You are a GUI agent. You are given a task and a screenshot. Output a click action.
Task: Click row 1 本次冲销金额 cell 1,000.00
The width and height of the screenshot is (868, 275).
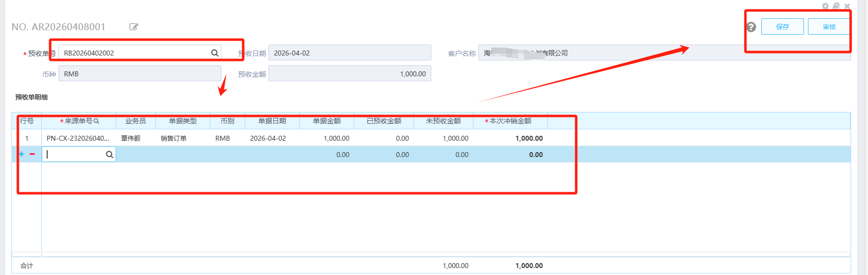click(510, 138)
